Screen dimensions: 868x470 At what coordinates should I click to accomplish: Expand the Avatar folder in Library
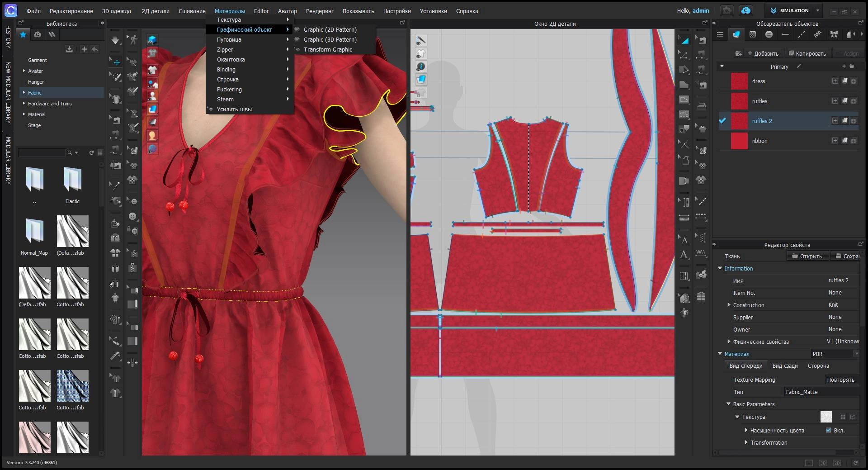pos(24,71)
